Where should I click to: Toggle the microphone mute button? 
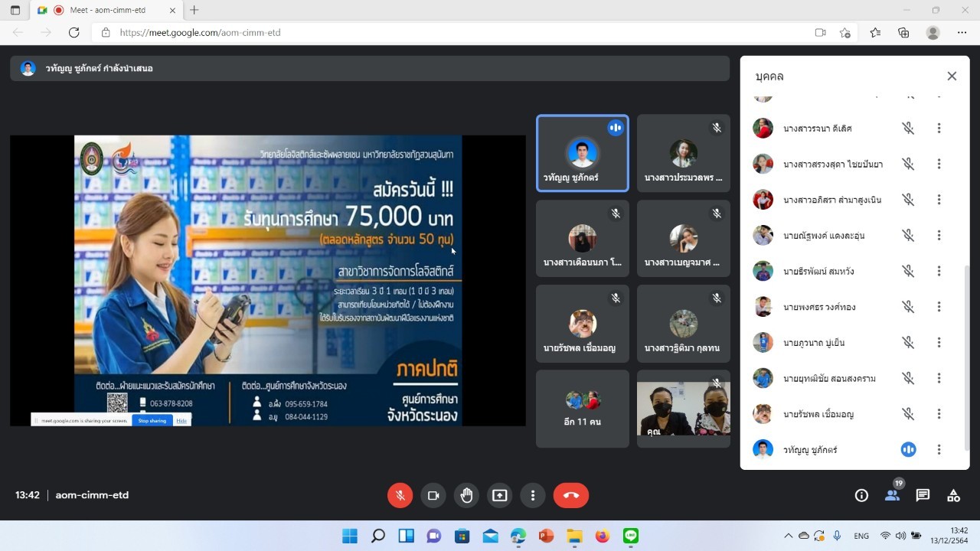400,495
